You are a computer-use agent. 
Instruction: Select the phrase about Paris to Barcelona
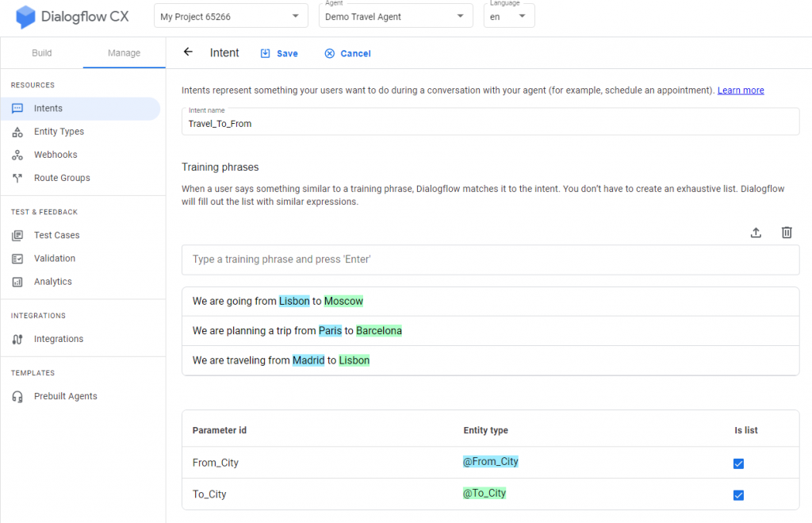click(x=490, y=331)
